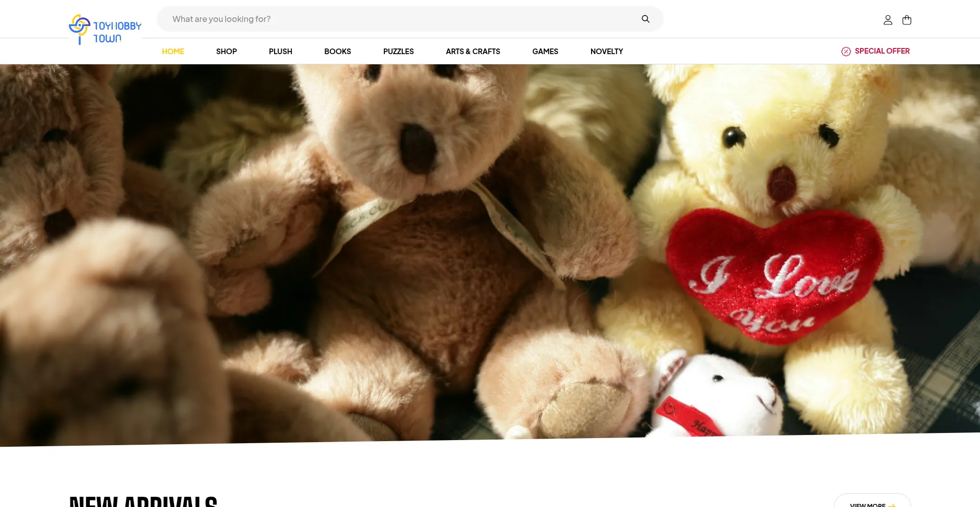Navigate to the Puzzles category
The height and width of the screenshot is (507, 980).
[x=398, y=52]
